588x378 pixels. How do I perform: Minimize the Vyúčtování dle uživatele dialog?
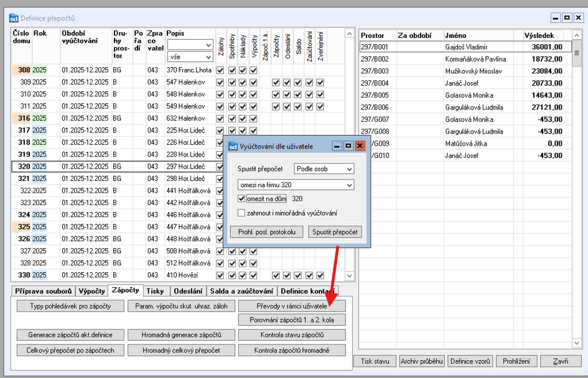[337, 145]
